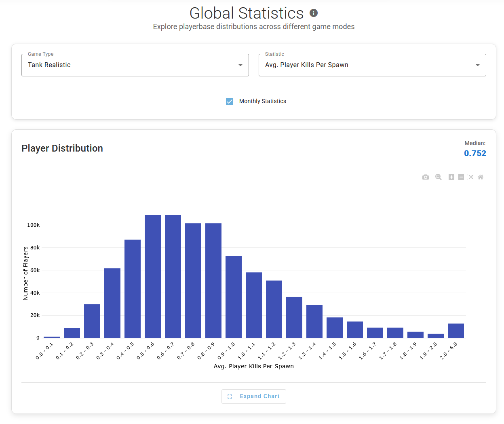Image resolution: width=504 pixels, height=424 pixels.
Task: Select the 0.9 - 1.0 bar
Action: point(234,297)
